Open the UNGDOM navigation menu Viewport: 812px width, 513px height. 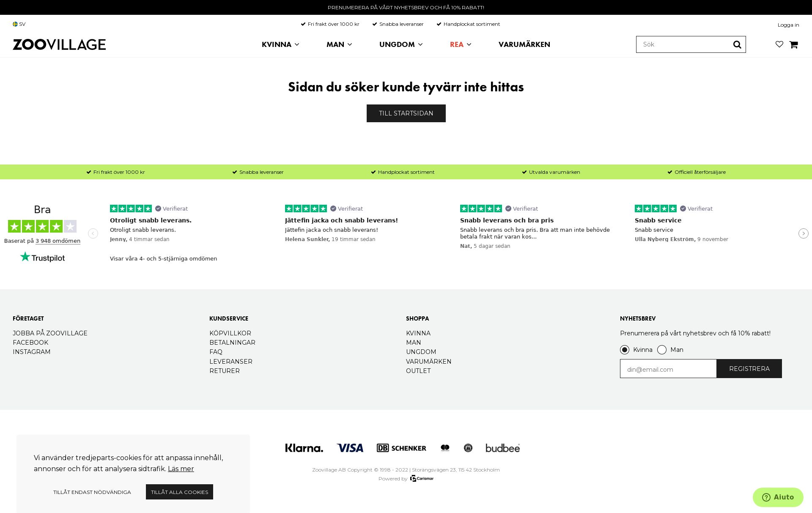[x=397, y=44]
